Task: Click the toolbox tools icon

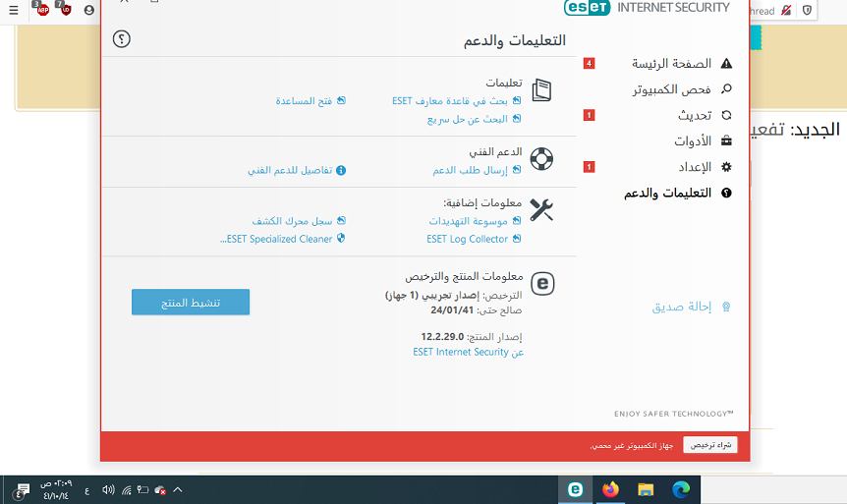Action: coord(726,141)
